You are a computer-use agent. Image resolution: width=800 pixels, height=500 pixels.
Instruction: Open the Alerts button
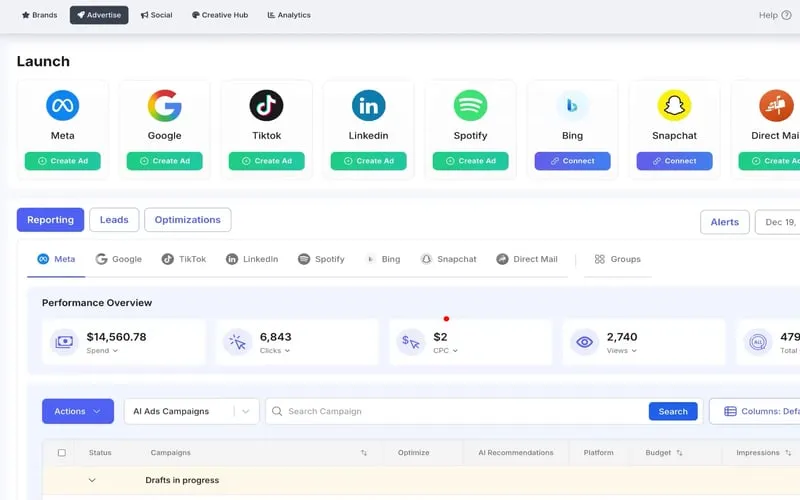(x=724, y=222)
